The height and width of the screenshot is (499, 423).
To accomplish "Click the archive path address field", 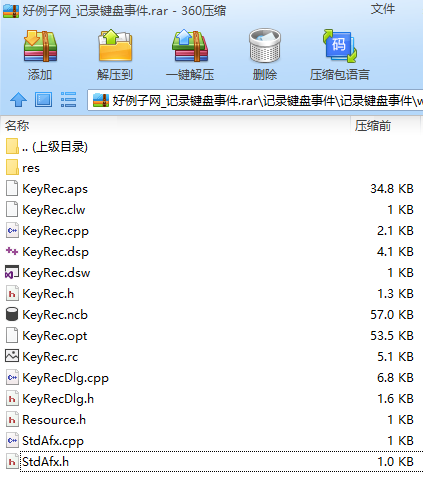I will tap(255, 100).
